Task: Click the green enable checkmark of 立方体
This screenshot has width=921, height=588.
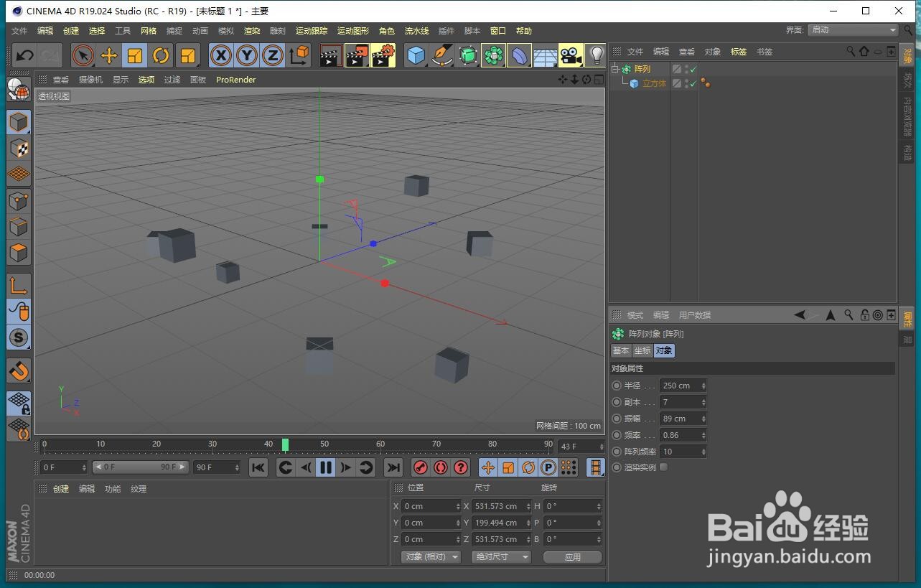Action: 693,83
